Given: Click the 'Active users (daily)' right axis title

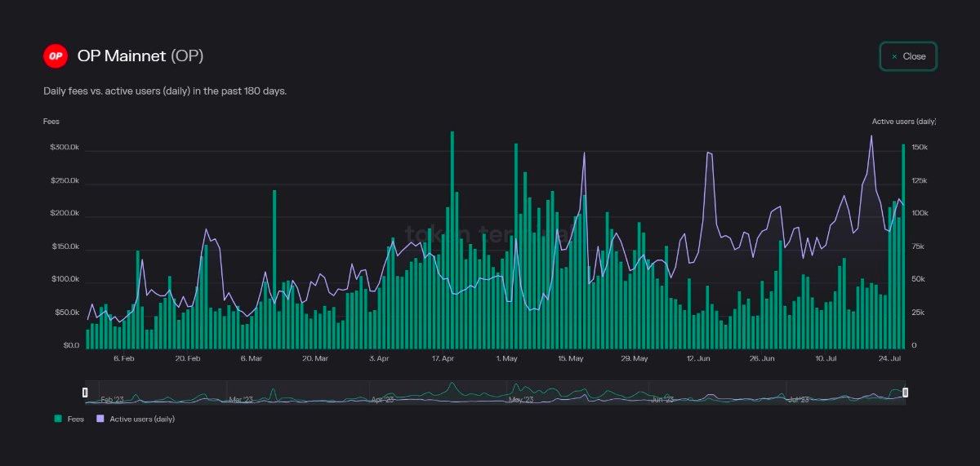Looking at the screenshot, I should (904, 122).
